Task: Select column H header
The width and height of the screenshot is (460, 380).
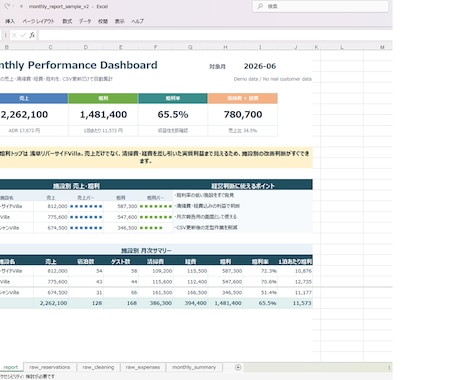Action: point(225,47)
